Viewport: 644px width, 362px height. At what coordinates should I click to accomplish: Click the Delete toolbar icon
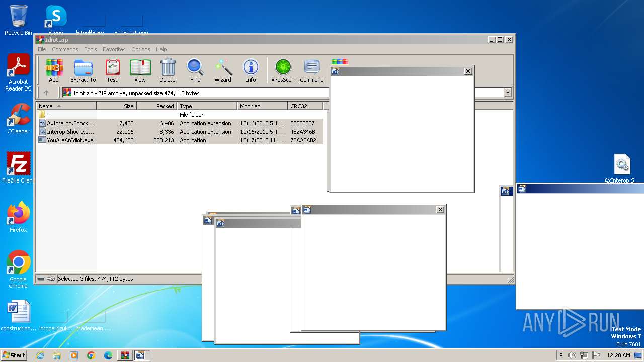coord(168,70)
